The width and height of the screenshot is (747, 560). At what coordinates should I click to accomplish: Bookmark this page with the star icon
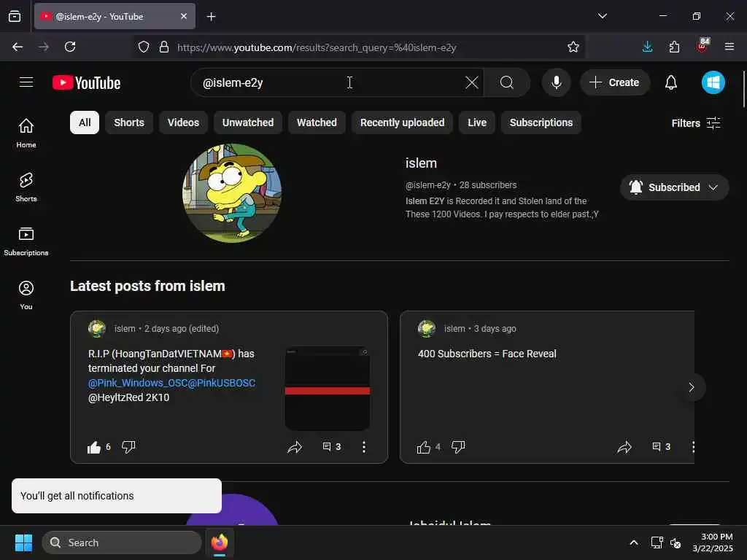573,47
